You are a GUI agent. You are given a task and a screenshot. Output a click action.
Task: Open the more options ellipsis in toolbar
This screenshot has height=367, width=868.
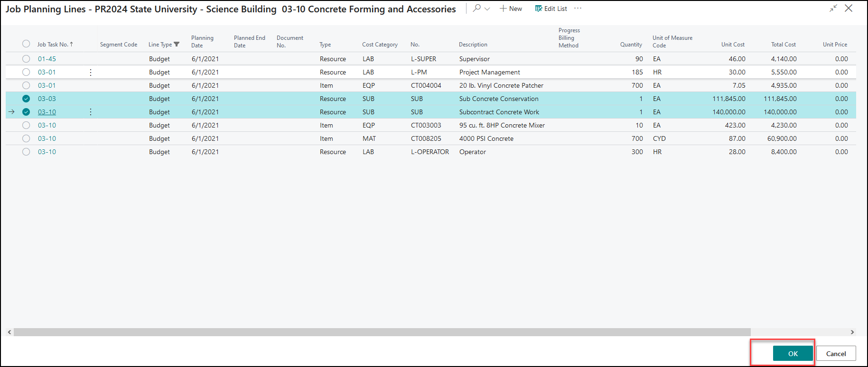point(578,9)
